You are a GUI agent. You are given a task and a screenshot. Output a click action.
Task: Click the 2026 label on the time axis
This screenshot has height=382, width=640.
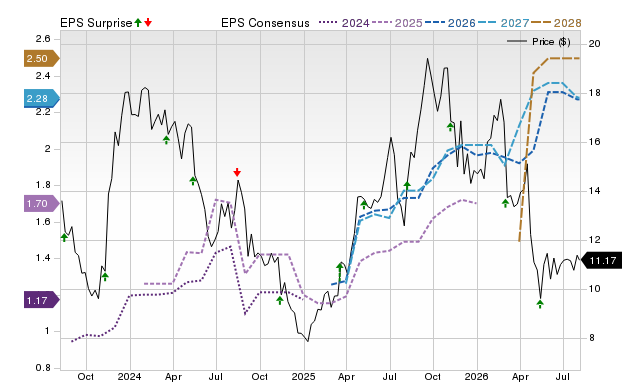477,377
